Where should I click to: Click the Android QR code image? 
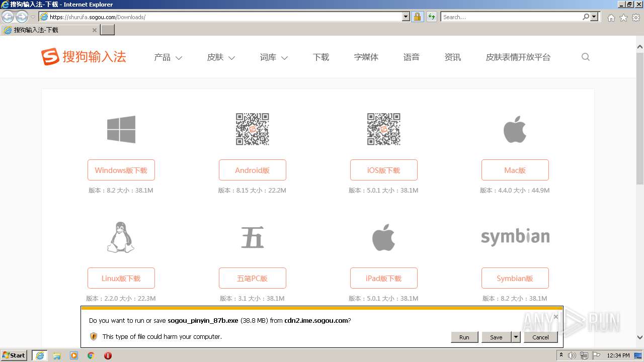point(253,129)
